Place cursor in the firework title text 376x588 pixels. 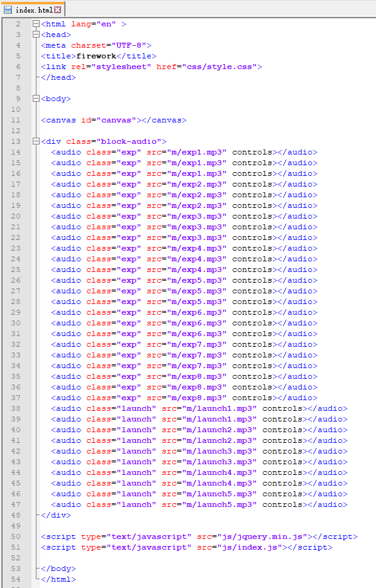point(96,56)
